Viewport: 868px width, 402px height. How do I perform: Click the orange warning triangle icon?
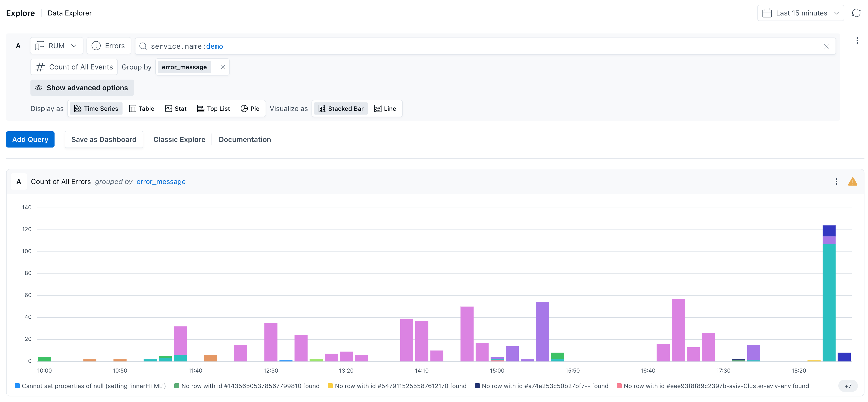pyautogui.click(x=853, y=182)
